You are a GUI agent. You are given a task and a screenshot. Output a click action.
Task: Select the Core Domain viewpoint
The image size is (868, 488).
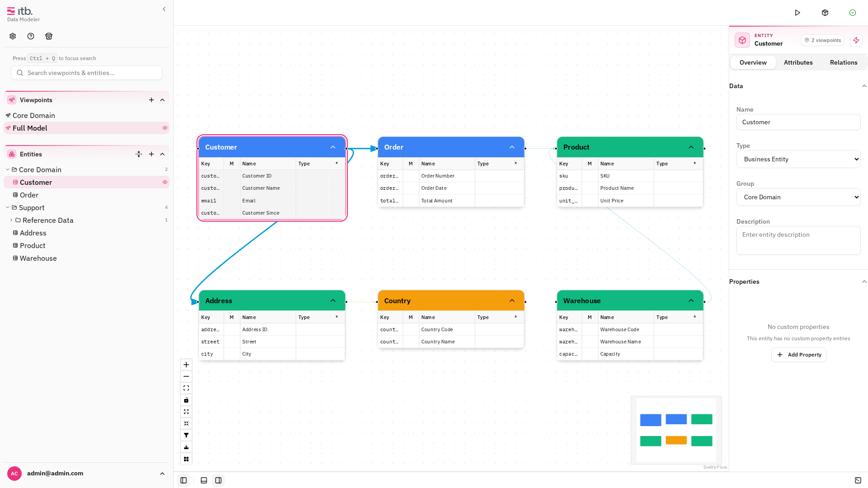tap(87, 115)
